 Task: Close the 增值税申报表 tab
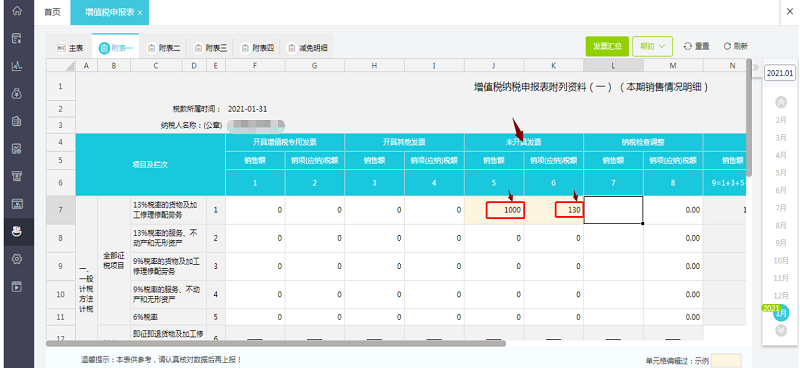140,12
